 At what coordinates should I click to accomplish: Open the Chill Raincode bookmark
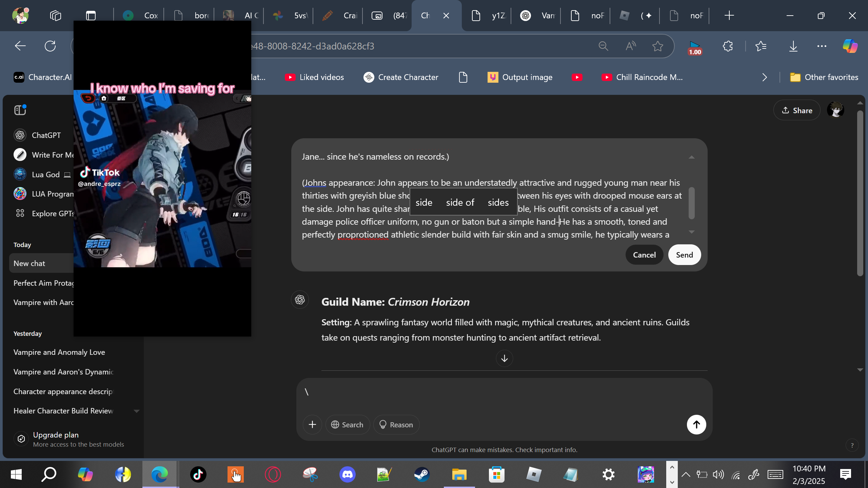coord(642,77)
